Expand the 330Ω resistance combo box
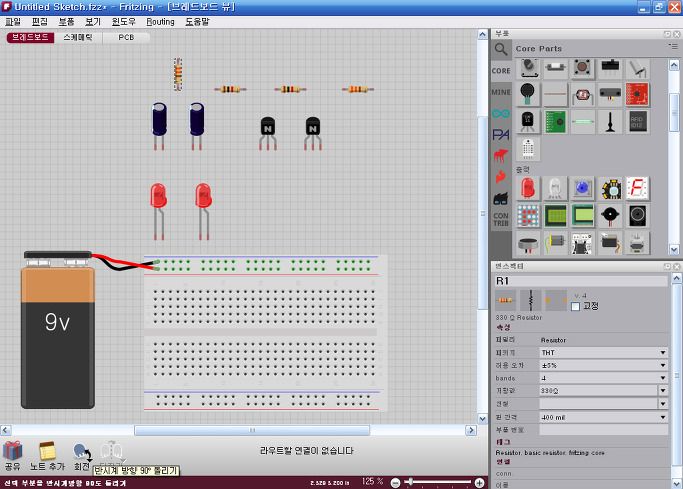Viewport: 683px width, 489px height. (663, 391)
